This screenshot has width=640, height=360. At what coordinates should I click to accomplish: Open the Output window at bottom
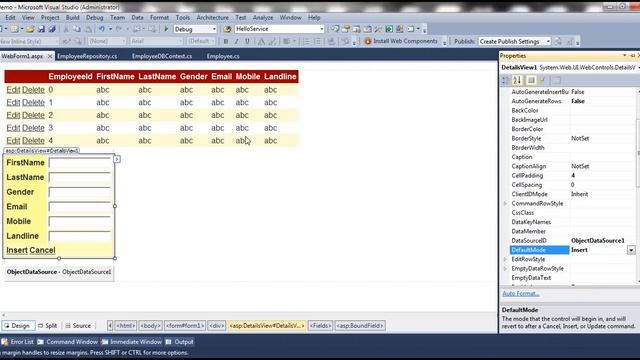tap(180, 342)
